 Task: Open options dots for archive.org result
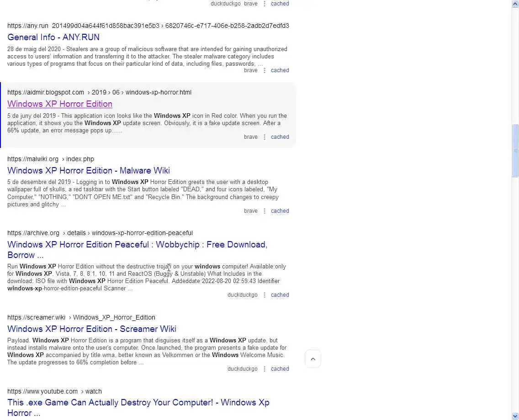(264, 295)
